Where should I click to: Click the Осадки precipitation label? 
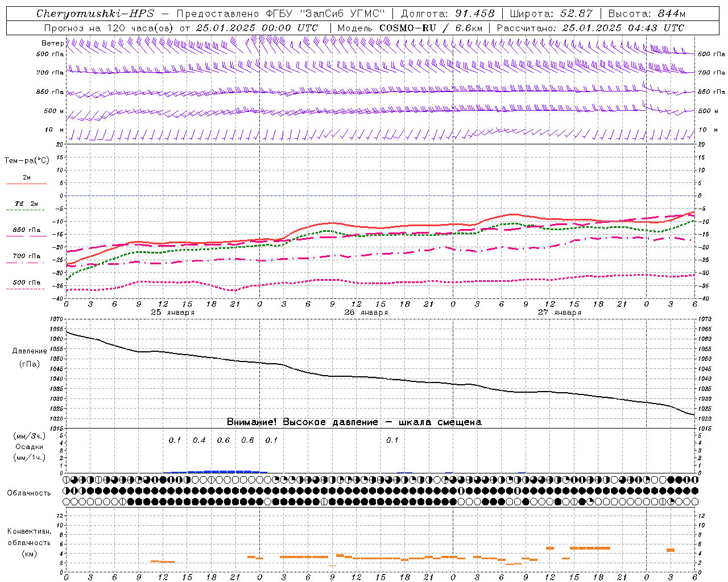click(x=30, y=447)
